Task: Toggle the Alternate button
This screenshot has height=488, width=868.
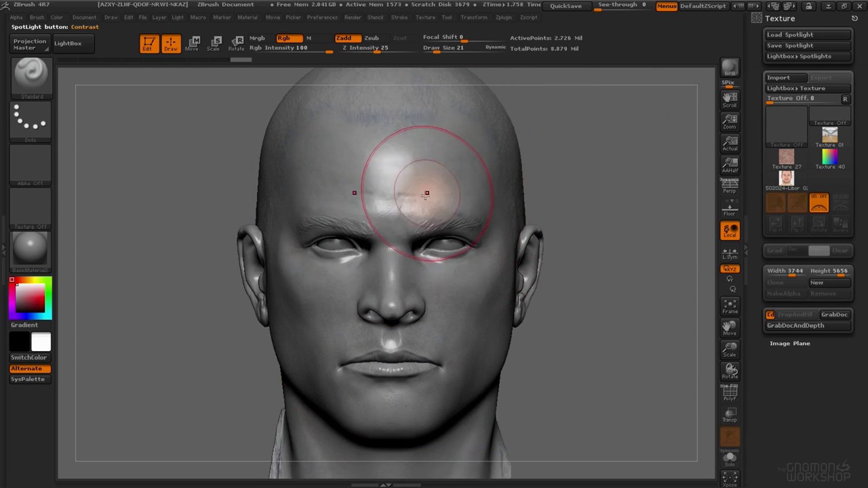Action: (30, 368)
